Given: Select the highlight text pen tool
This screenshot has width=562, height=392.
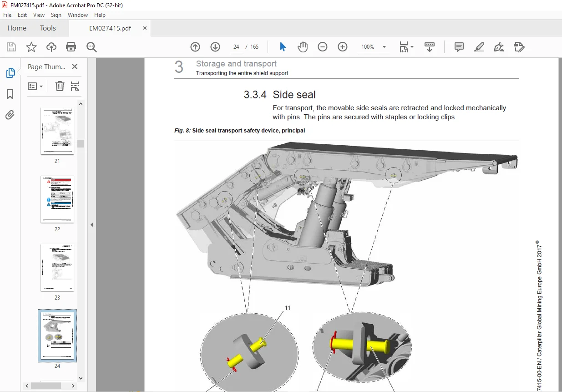Looking at the screenshot, I should tap(479, 47).
